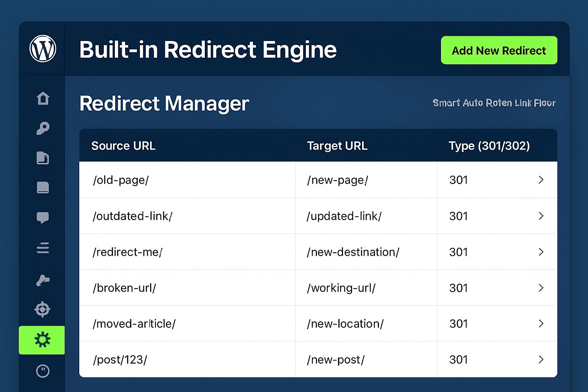Click the Source URL column header
588x392 pixels.
(123, 146)
